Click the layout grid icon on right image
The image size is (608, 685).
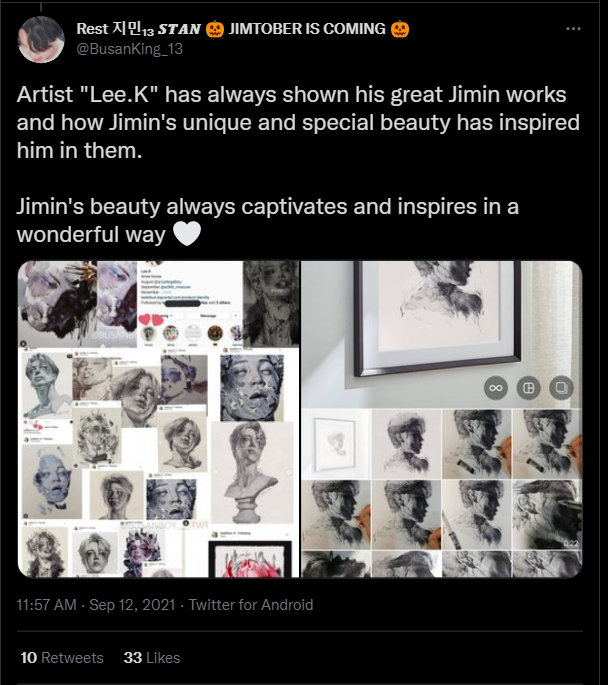[529, 388]
